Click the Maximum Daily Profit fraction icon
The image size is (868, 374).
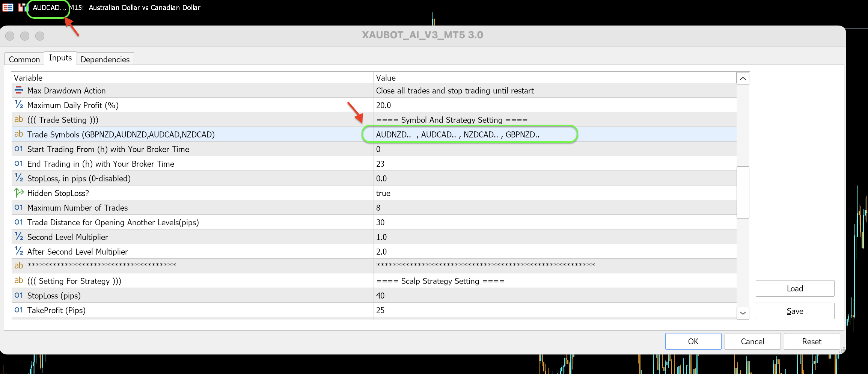point(18,105)
